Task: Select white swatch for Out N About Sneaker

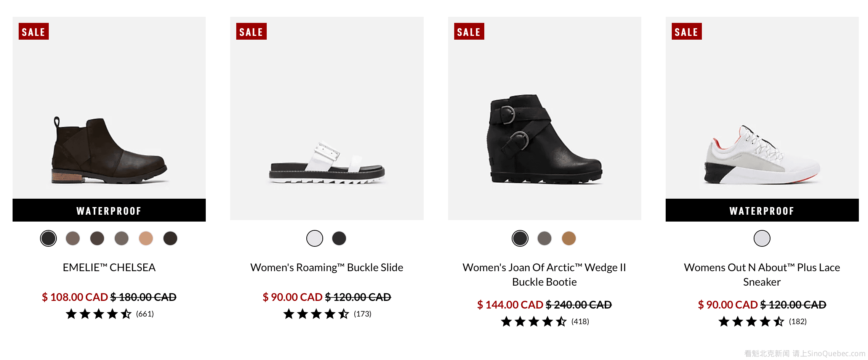Action: tap(762, 239)
